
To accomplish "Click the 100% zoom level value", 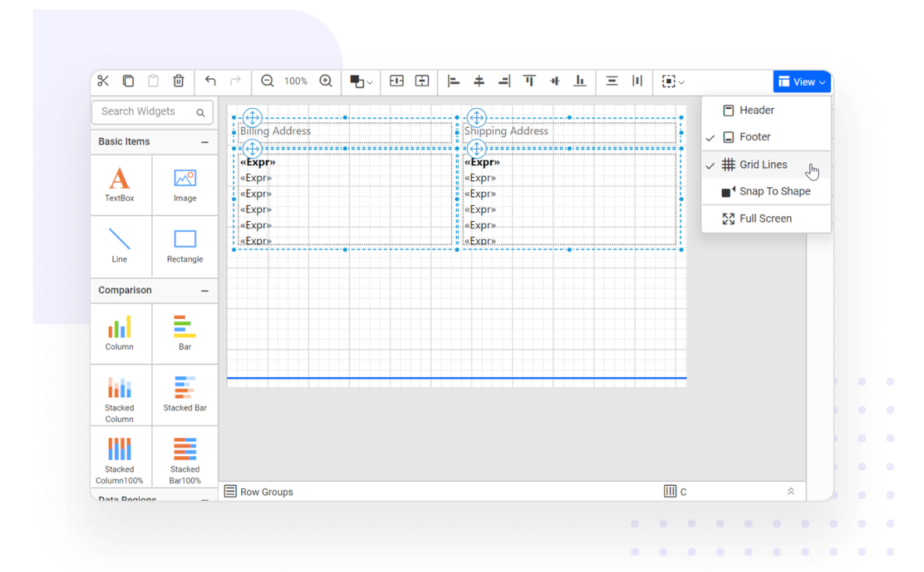I will coord(296,81).
